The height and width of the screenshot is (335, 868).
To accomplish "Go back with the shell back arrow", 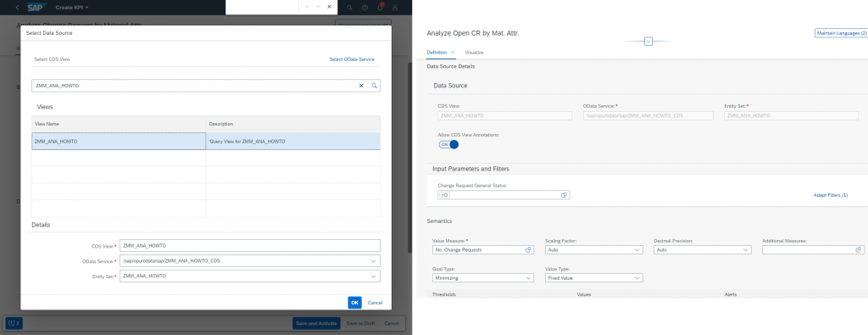I will tap(17, 8).
